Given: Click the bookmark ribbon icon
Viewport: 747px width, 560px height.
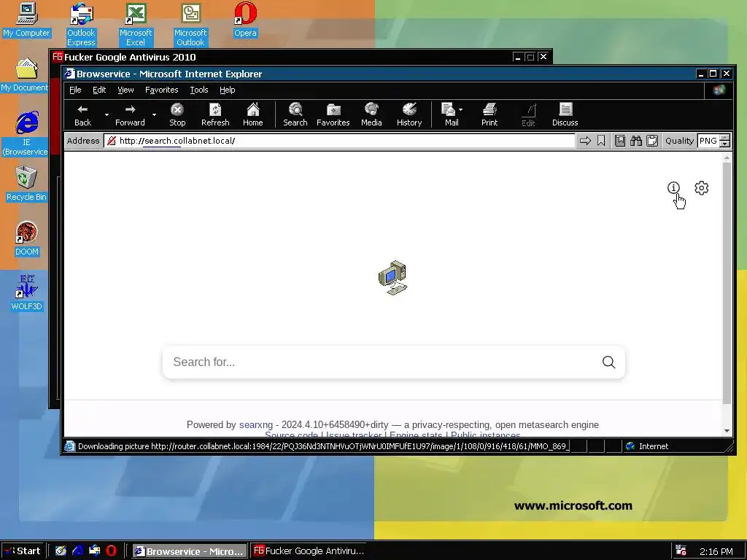Looking at the screenshot, I should pos(601,141).
